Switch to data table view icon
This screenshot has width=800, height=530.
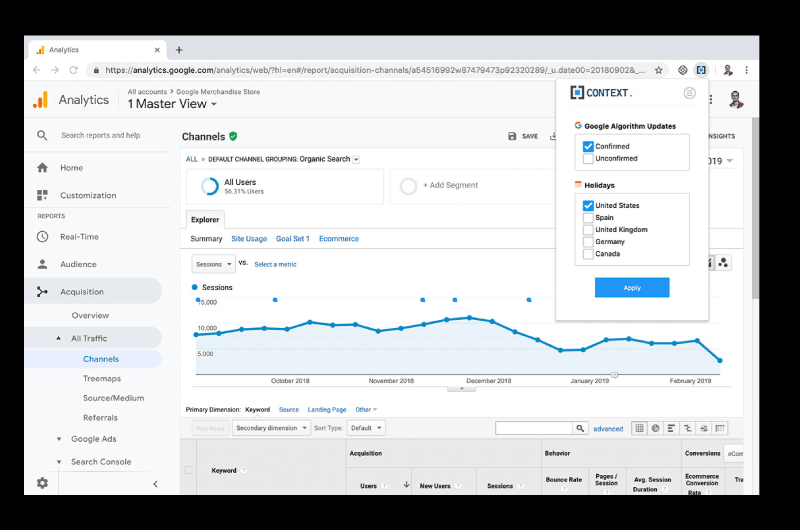tap(639, 428)
